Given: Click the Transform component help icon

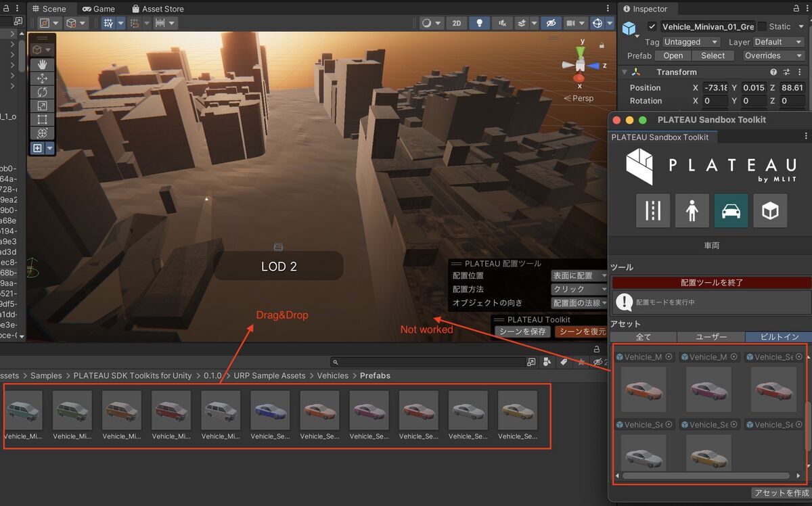Looking at the screenshot, I should [773, 72].
